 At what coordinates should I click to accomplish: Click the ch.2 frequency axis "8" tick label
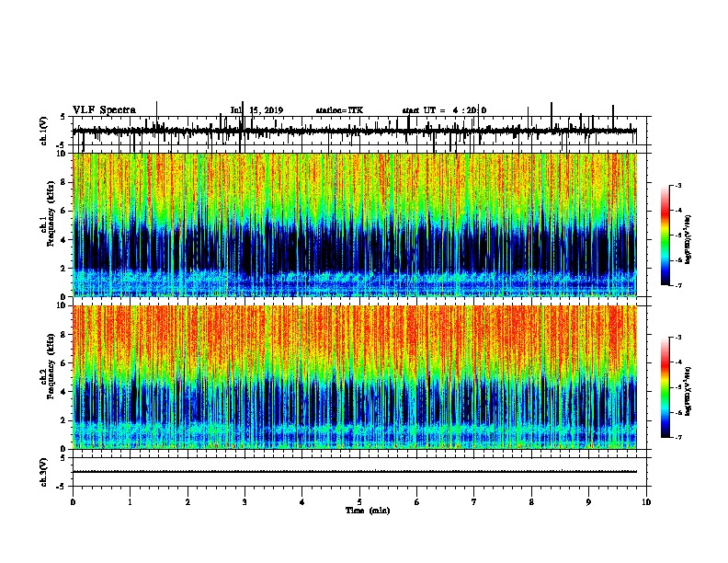[63, 335]
